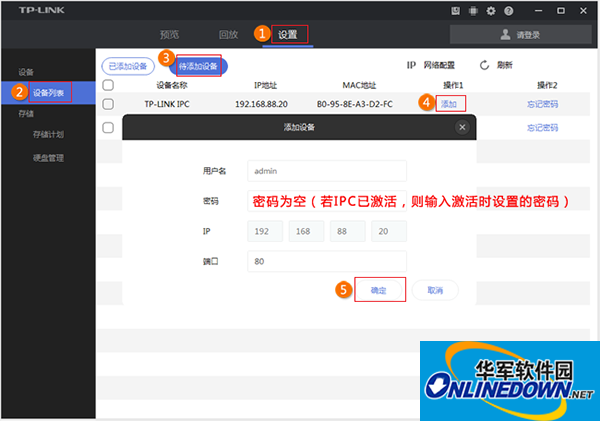Viewport: 600px width, 421px height.
Task: Select the 已添加设备 tab
Action: point(128,66)
